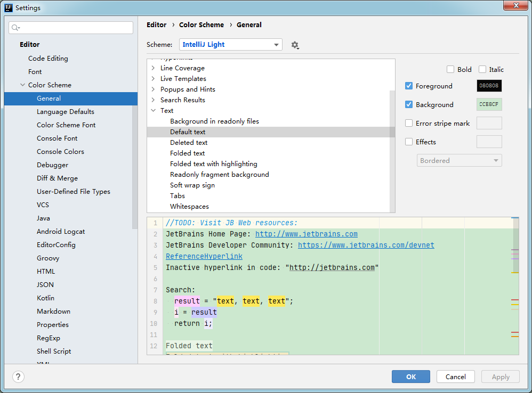Viewport: 532px width, 393px height.
Task: Click the Background color swatch CCE8CF
Action: coord(489,104)
